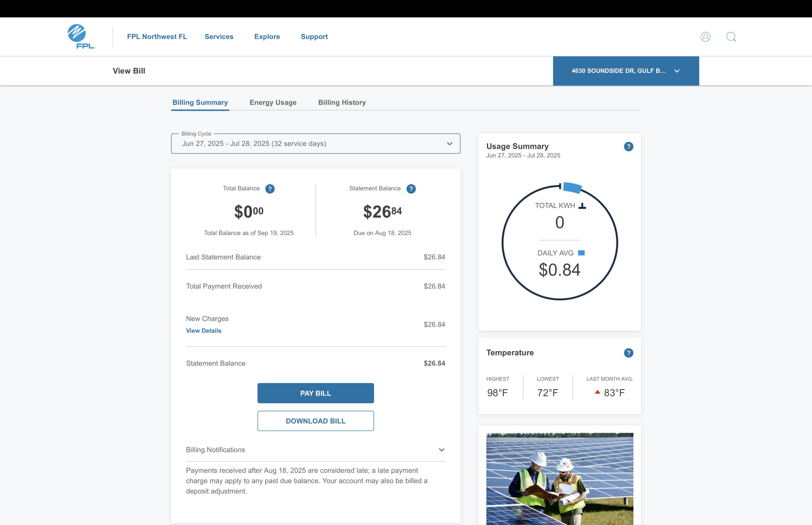
Task: Switch to the Billing History tab
Action: [x=342, y=102]
